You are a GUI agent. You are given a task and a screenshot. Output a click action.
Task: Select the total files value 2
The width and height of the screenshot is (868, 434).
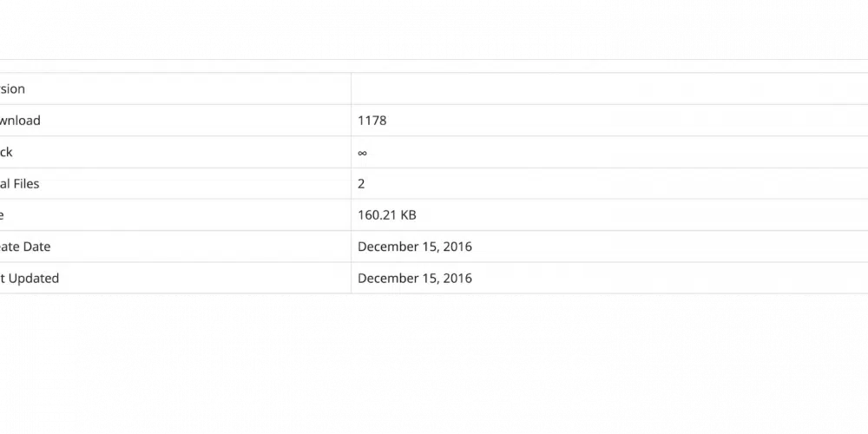coord(361,183)
